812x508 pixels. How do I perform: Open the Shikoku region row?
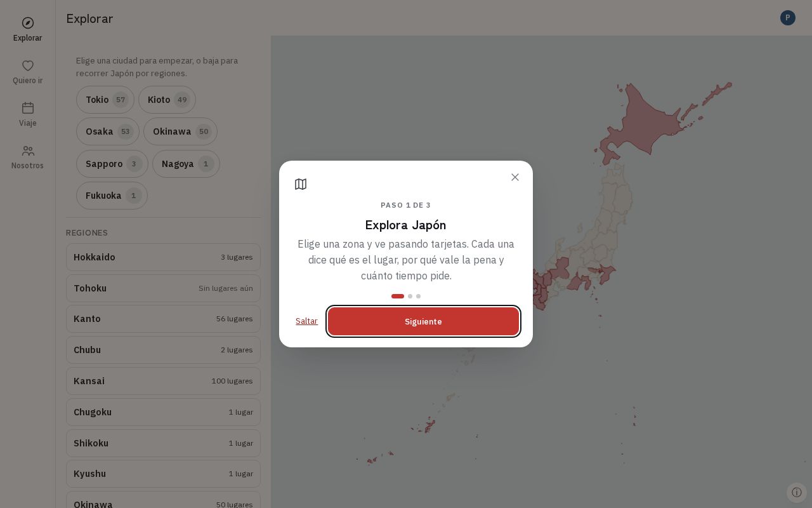163,443
